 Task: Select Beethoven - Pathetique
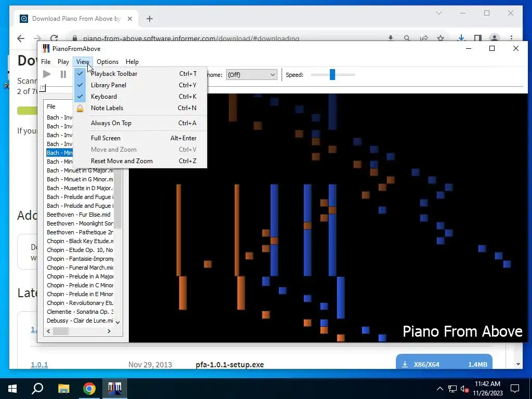pyautogui.click(x=80, y=232)
